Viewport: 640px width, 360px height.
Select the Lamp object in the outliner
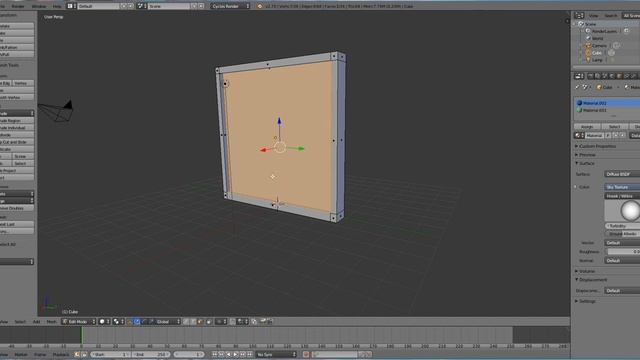pyautogui.click(x=597, y=60)
